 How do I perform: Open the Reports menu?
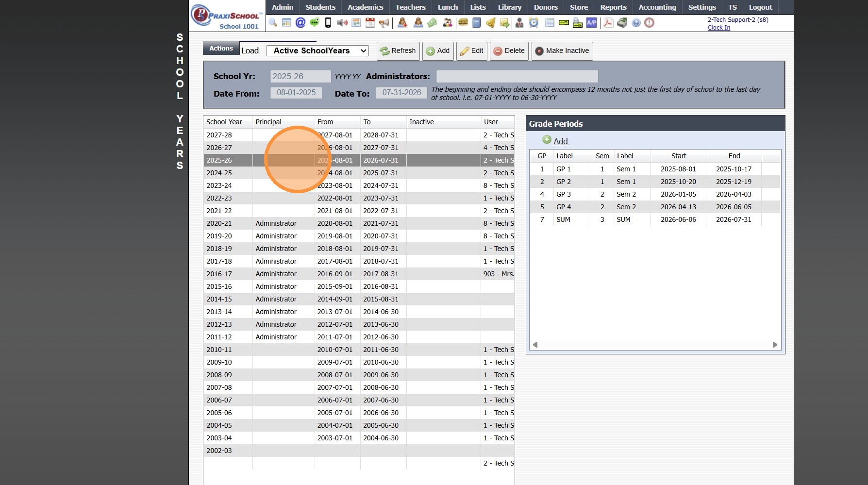pos(613,7)
